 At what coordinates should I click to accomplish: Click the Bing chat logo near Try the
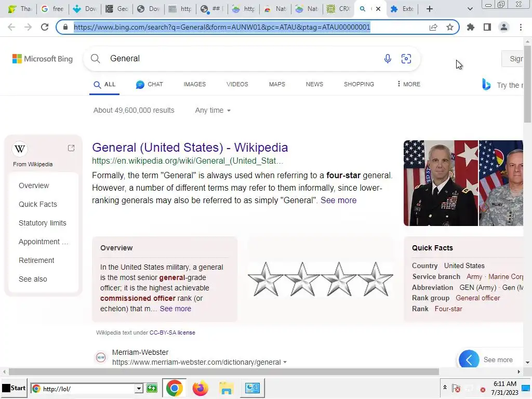tap(486, 84)
